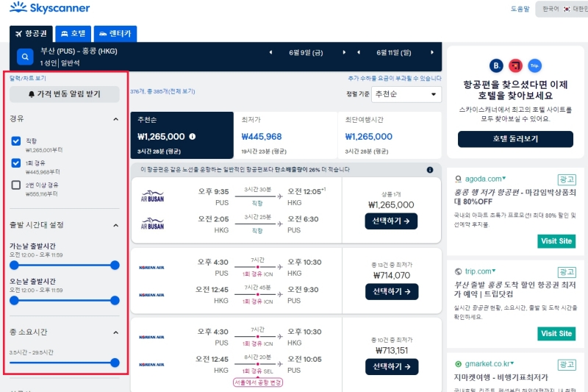Screen dimensions: 588x392
Task: Click the 서울에서 공항 변경 warning tag
Action: [258, 382]
